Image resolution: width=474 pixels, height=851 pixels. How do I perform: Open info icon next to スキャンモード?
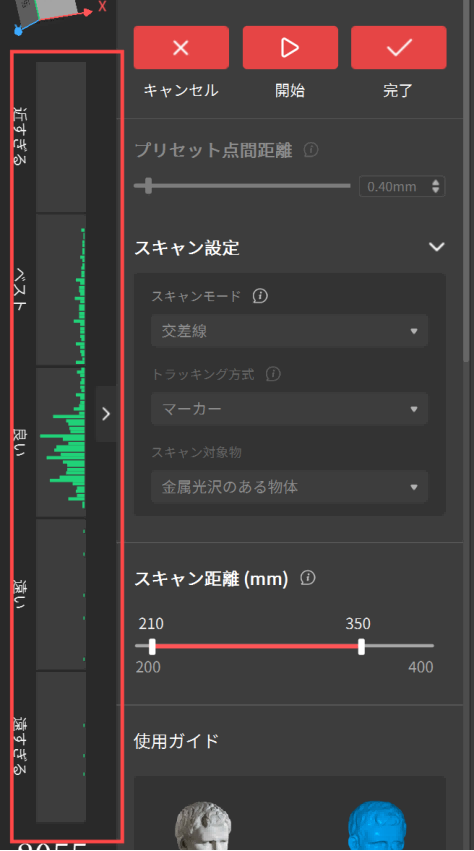pos(260,296)
